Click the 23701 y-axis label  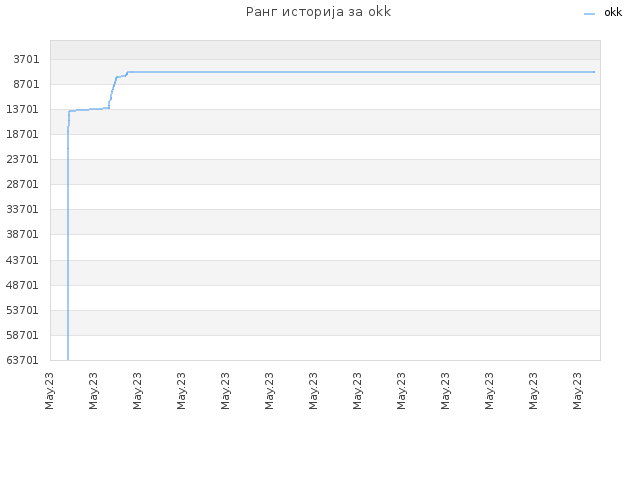click(x=23, y=159)
